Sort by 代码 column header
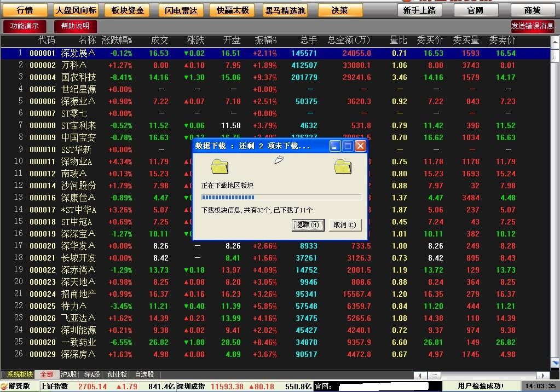560x392 pixels. tap(47, 40)
